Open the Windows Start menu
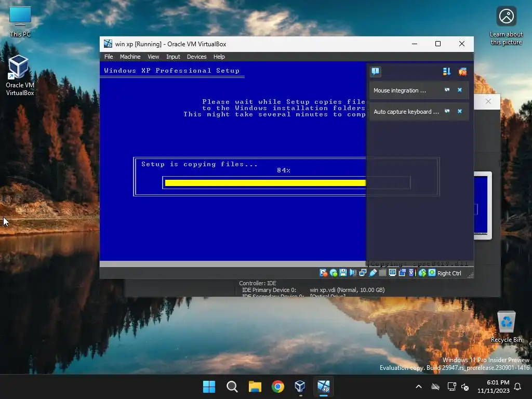The image size is (532, 399). 209,387
